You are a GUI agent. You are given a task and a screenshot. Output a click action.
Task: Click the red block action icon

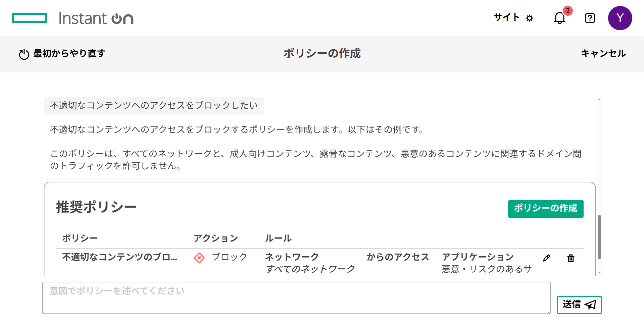[199, 258]
